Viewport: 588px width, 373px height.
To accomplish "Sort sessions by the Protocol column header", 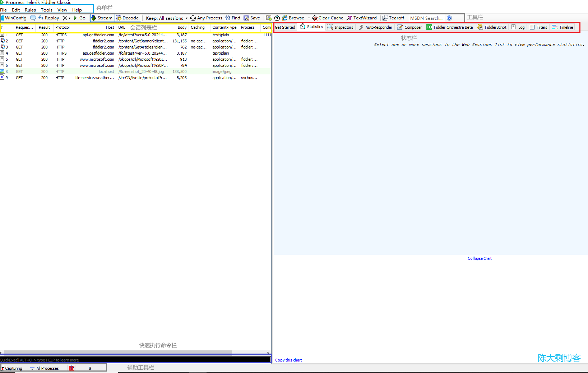I will pyautogui.click(x=62, y=27).
